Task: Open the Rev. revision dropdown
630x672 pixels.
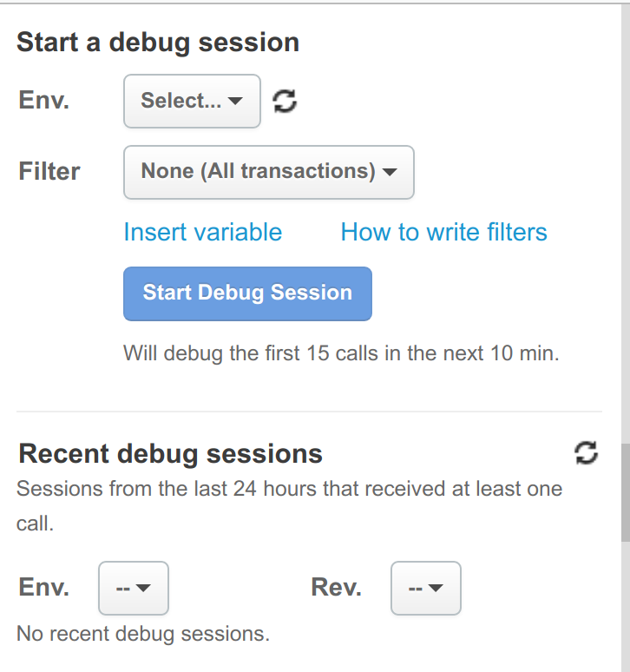Action: click(425, 588)
